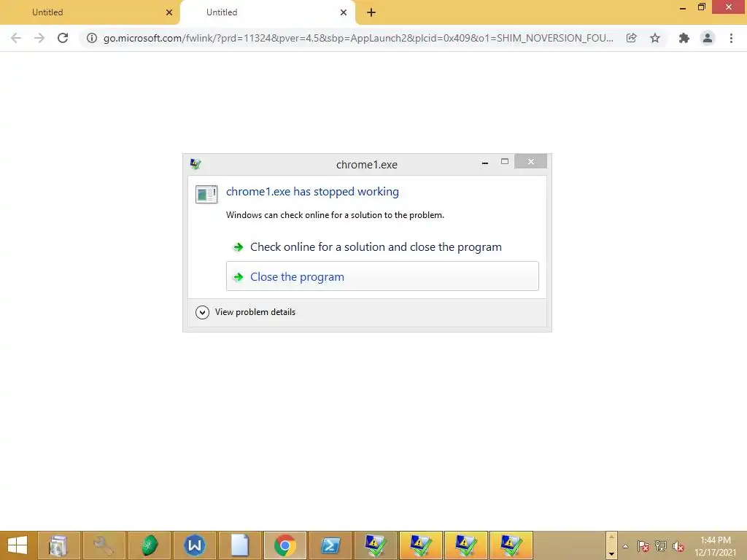This screenshot has height=560, width=747.
Task: Open the Chrome three-dot menu
Action: (731, 38)
